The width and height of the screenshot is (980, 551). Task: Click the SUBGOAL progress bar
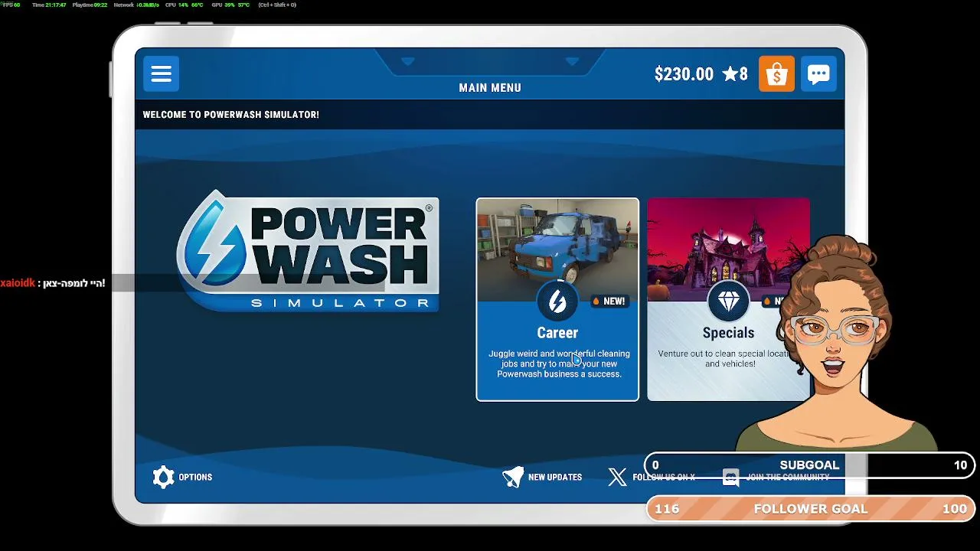809,465
